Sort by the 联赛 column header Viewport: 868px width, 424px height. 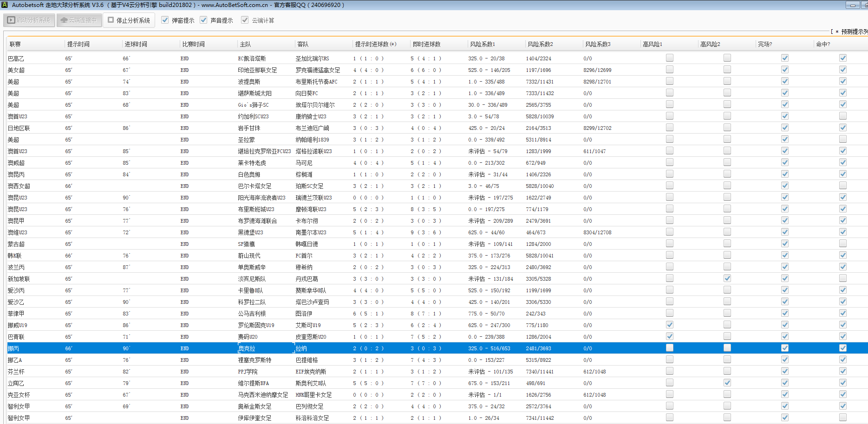[15, 44]
